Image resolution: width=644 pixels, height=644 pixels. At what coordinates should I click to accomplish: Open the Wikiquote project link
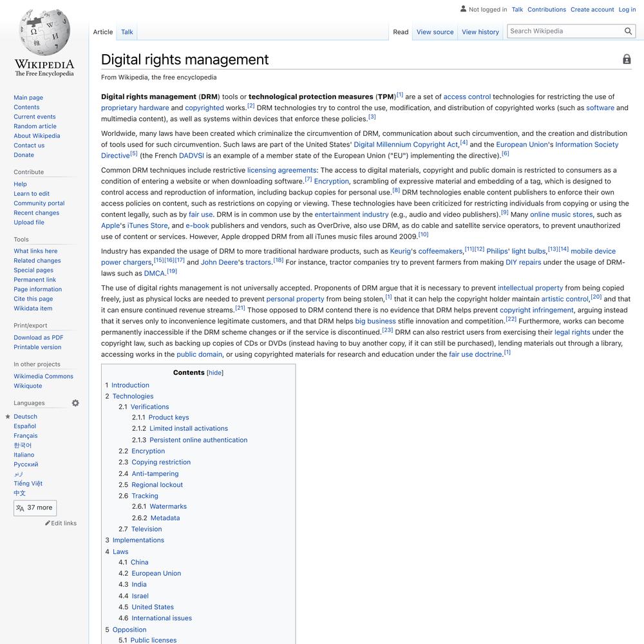coord(28,386)
